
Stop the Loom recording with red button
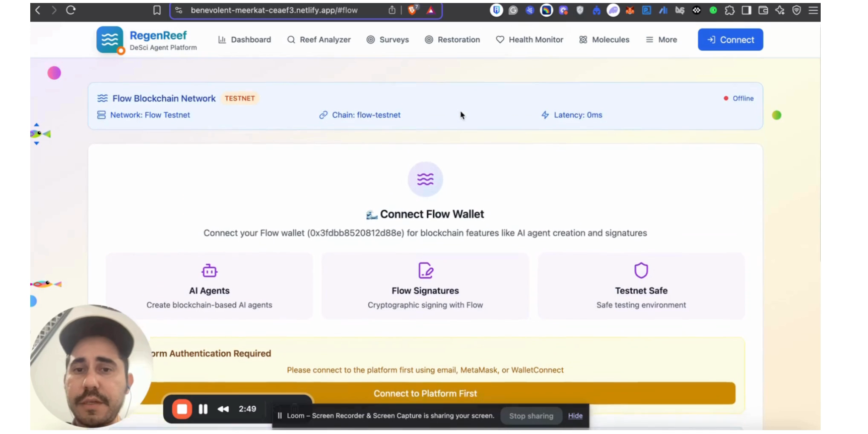tap(182, 409)
